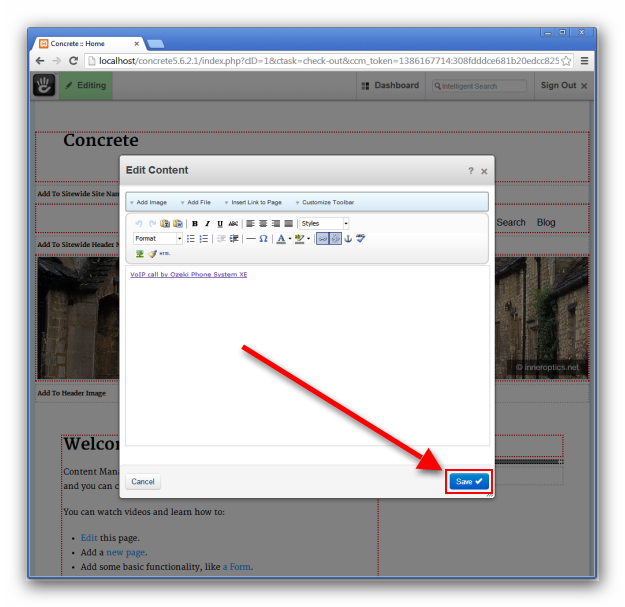
Task: Click the anchor icon in toolbar
Action: pyautogui.click(x=348, y=239)
